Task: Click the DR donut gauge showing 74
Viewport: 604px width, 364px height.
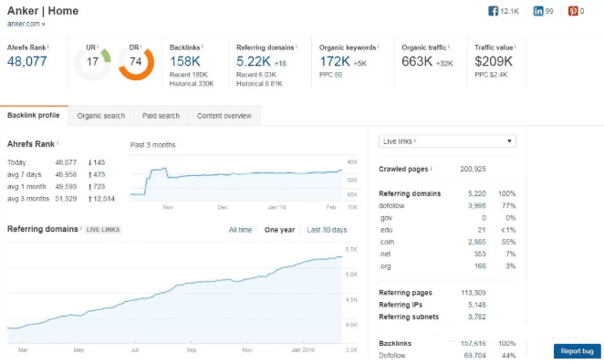Action: [x=136, y=62]
